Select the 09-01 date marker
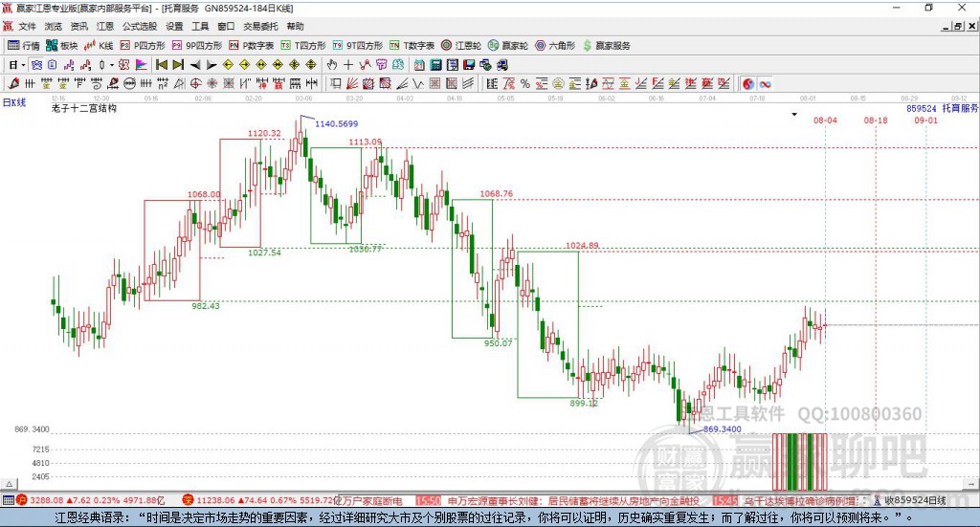This screenshot has width=980, height=527. 925,120
